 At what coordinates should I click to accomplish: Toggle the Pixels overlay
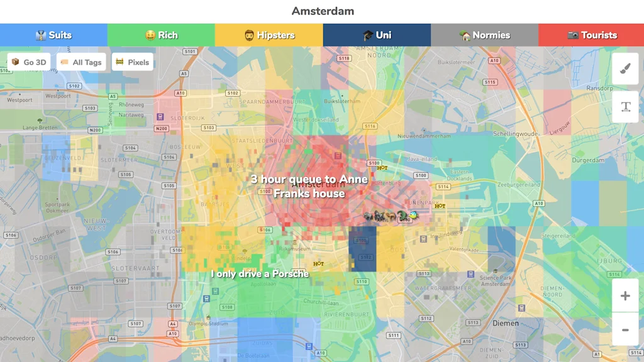click(x=133, y=62)
